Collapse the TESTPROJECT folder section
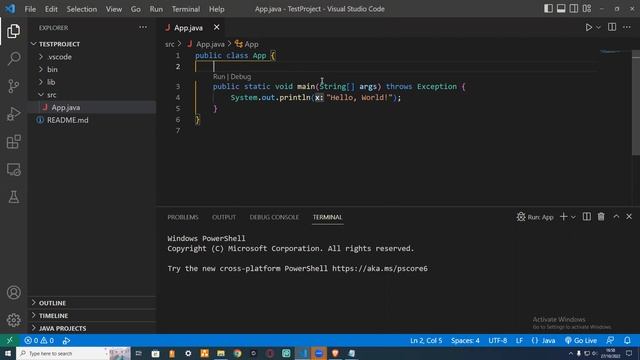Image resolution: width=640 pixels, height=360 pixels. coord(92,44)
